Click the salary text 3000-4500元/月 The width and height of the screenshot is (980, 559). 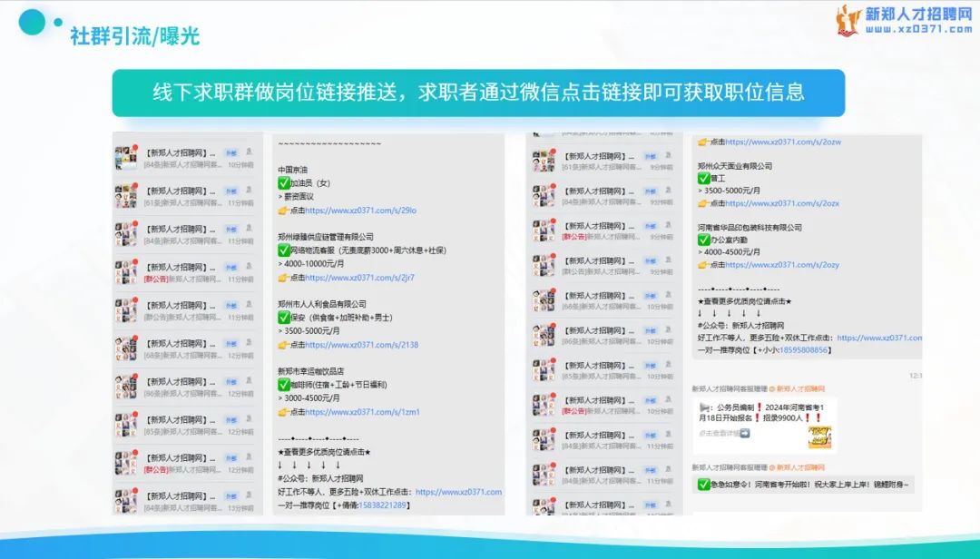point(312,398)
